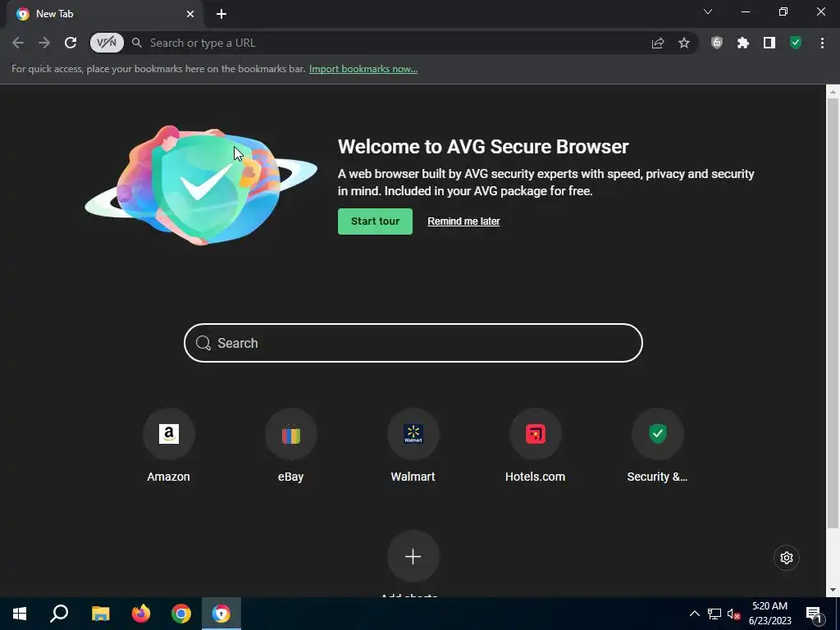Bookmark this tab with the star icon

tap(684, 43)
